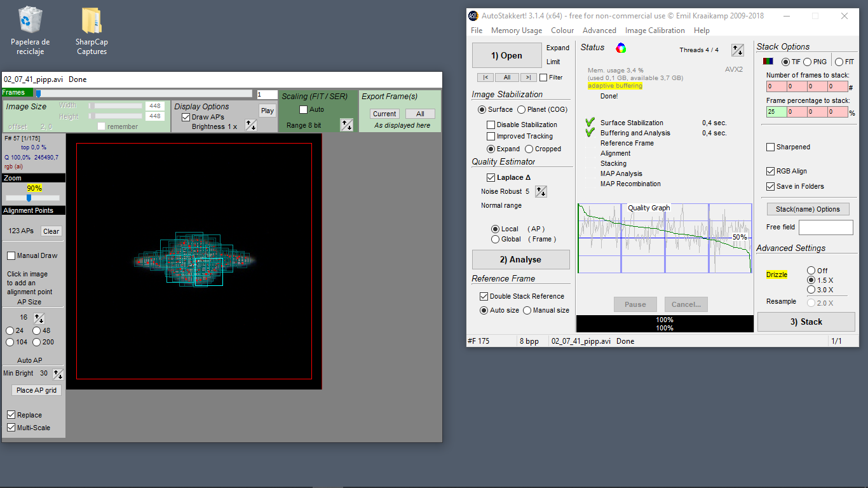
Task: Adjust Range 8 bit spinner arrows
Action: tap(346, 125)
